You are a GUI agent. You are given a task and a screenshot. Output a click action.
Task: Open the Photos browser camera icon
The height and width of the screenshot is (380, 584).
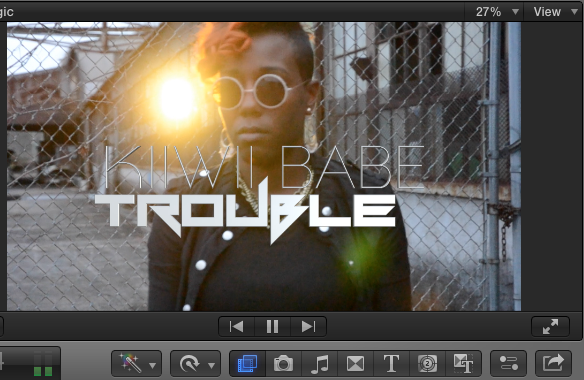[x=283, y=363]
